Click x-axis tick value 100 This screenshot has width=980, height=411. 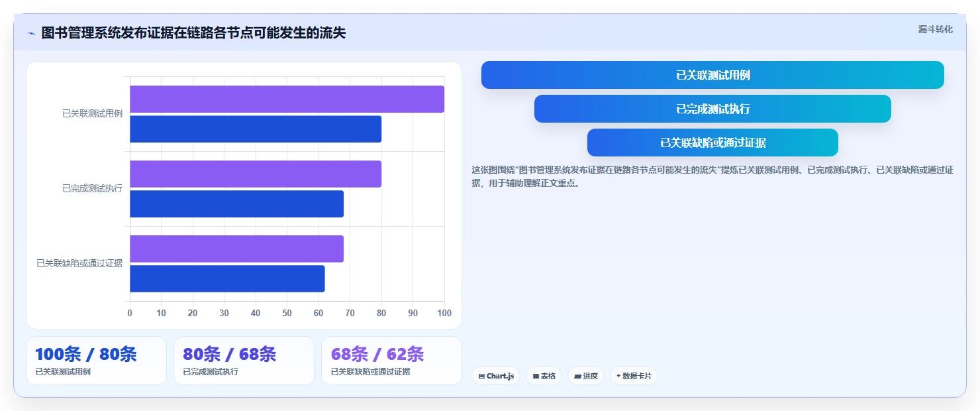point(444,313)
